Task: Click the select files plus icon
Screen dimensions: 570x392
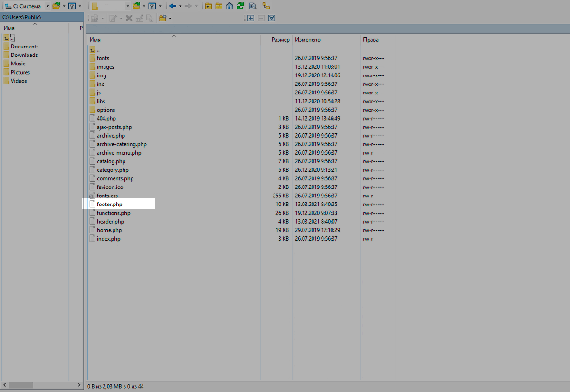Action: click(251, 18)
